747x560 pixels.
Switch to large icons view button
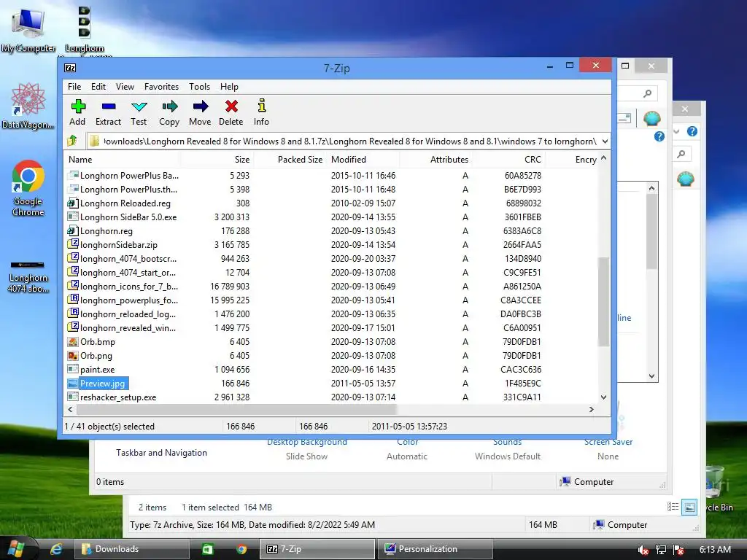click(x=689, y=507)
